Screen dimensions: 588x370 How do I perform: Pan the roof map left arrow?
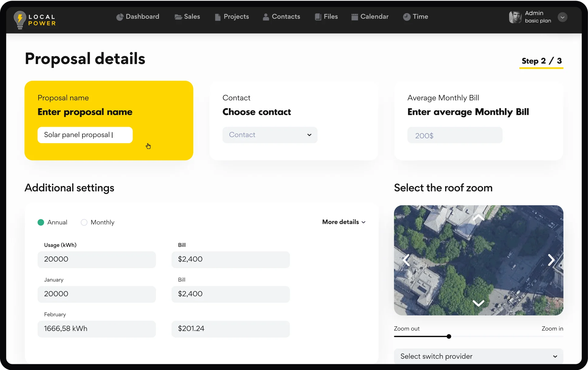tap(406, 260)
